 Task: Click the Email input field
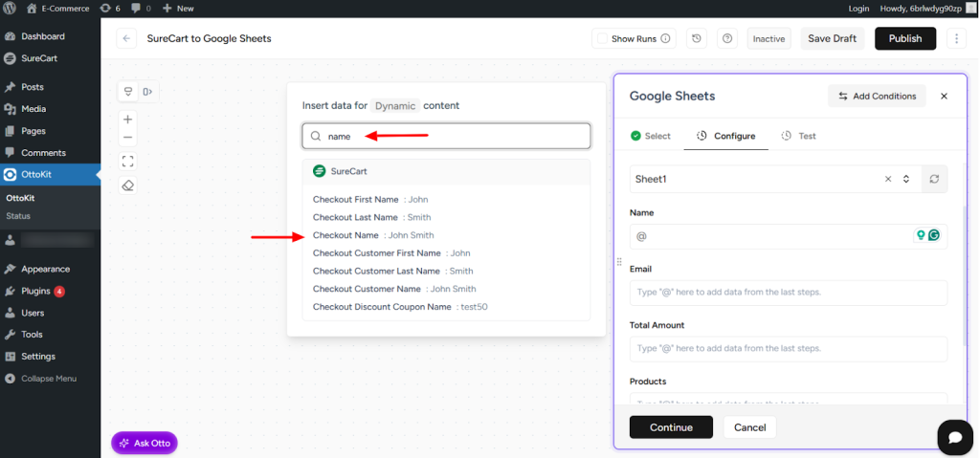point(788,293)
